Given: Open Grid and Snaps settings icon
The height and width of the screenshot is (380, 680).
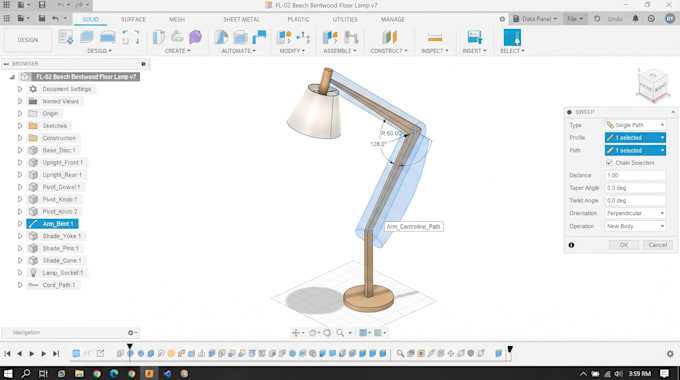Looking at the screenshot, I should pos(378,333).
